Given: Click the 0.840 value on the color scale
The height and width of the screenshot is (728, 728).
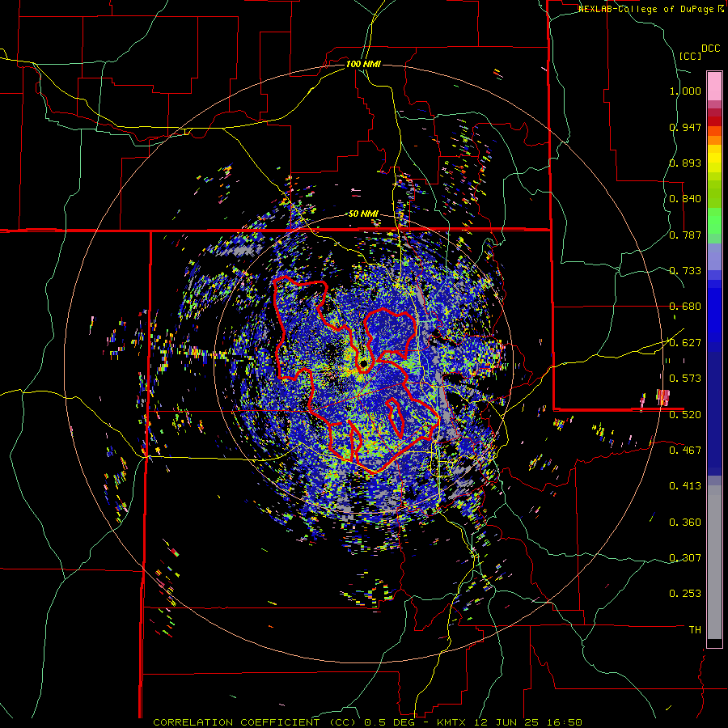Looking at the screenshot, I should pyautogui.click(x=685, y=199).
